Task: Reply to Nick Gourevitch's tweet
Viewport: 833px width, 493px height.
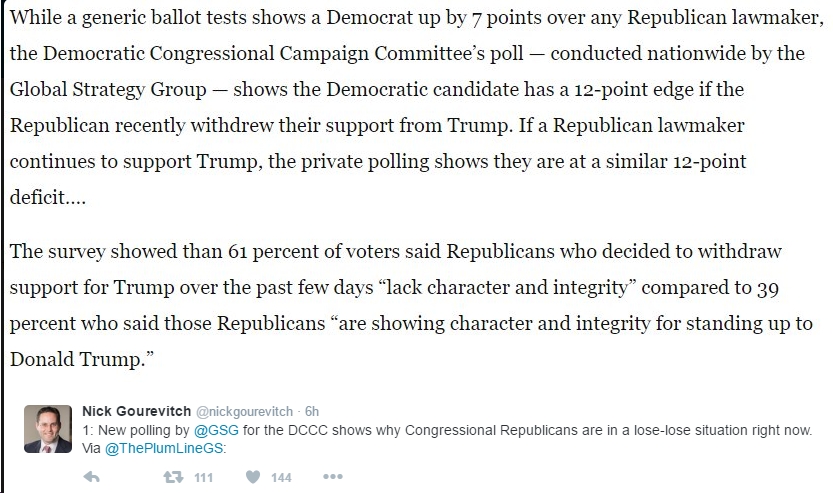Action: click(x=91, y=477)
